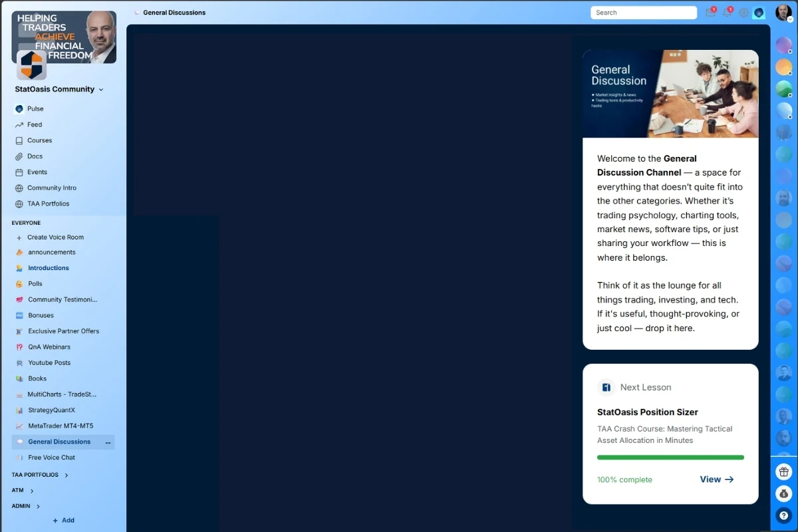
Task: Open the Youtube Posts channel
Action: click(x=49, y=363)
